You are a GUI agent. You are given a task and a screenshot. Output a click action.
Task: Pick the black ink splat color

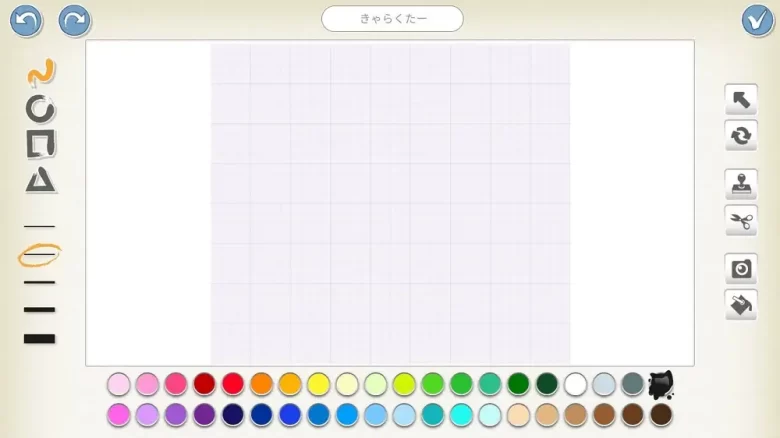(660, 384)
